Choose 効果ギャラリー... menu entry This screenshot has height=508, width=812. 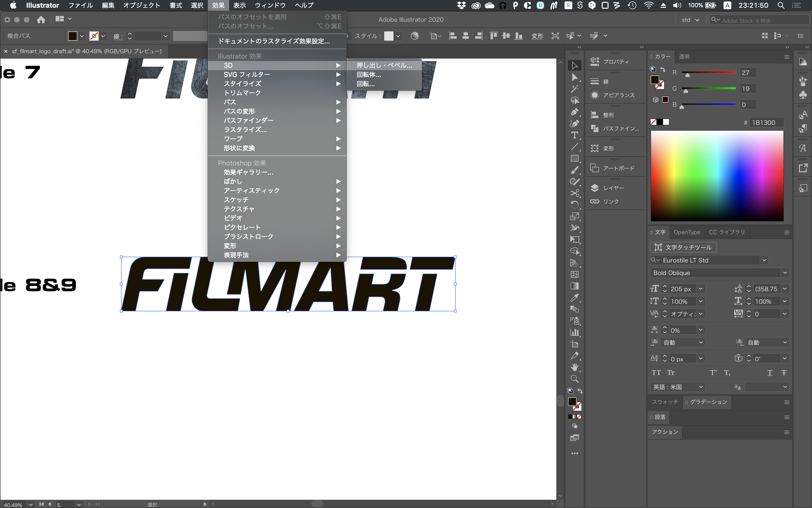[x=277, y=172]
